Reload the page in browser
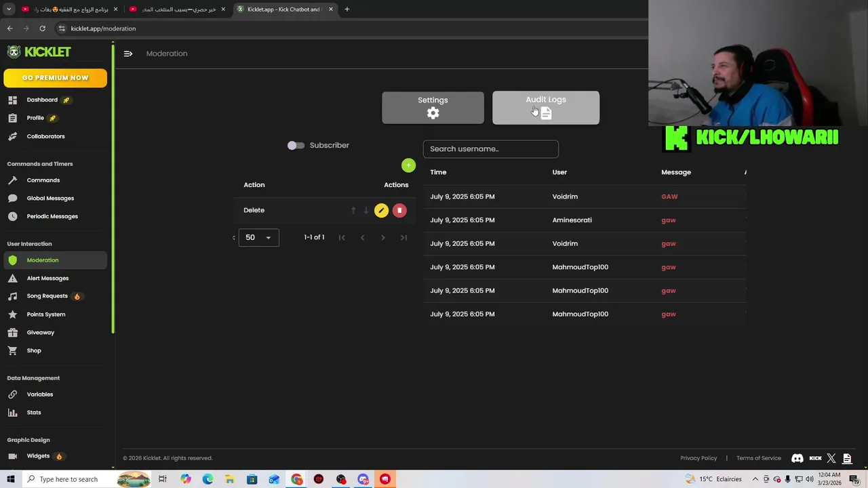 (42, 28)
